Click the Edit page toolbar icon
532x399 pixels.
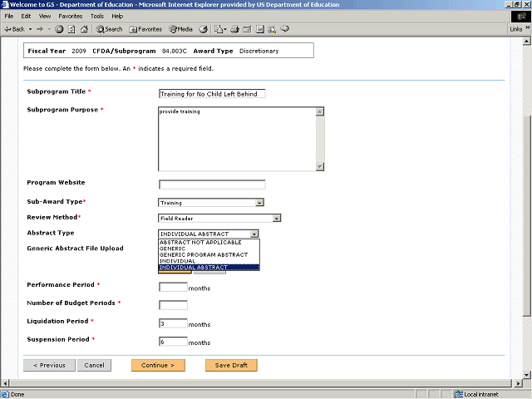coord(248,29)
